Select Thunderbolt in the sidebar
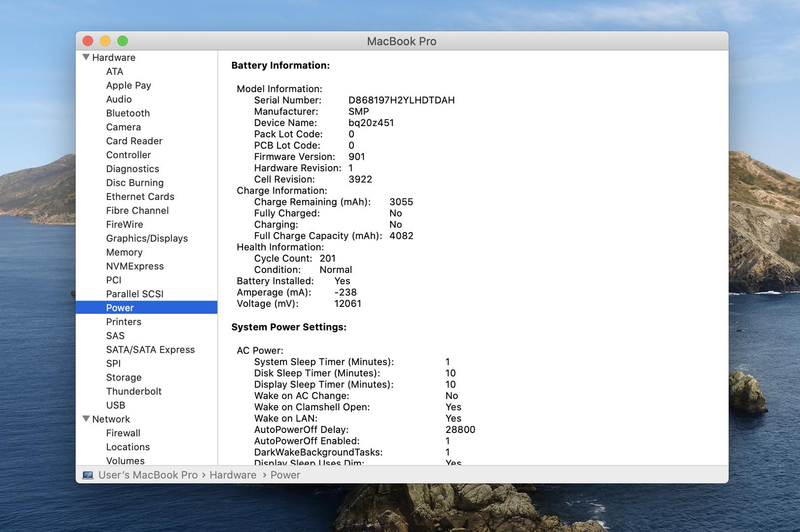Image resolution: width=800 pixels, height=532 pixels. pos(134,391)
